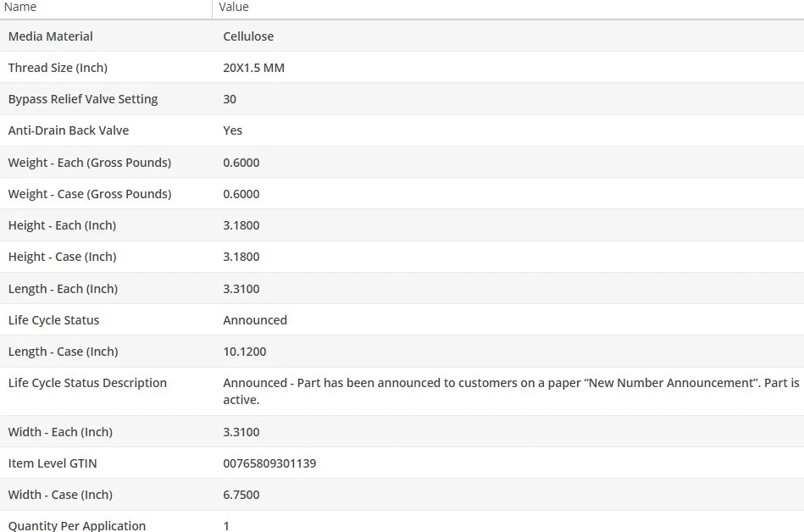Click the Name column header
This screenshot has width=804, height=532.
pos(20,7)
